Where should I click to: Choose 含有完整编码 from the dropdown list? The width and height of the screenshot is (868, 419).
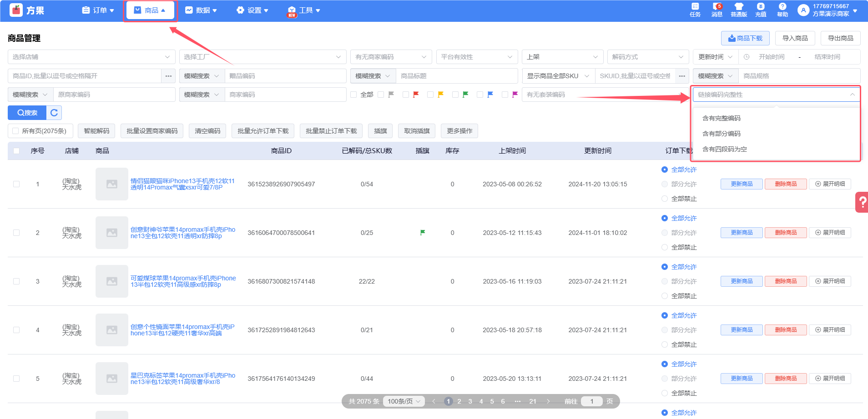coord(722,118)
